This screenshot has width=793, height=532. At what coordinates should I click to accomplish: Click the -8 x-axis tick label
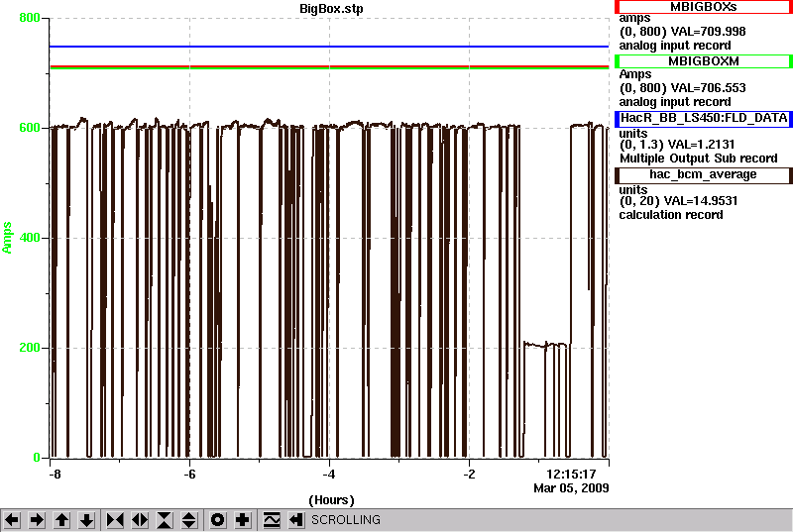55,475
